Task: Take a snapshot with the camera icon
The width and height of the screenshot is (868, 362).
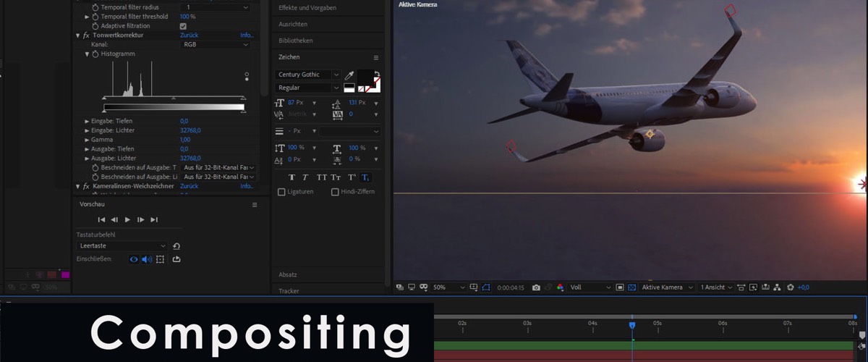Action: click(x=536, y=287)
